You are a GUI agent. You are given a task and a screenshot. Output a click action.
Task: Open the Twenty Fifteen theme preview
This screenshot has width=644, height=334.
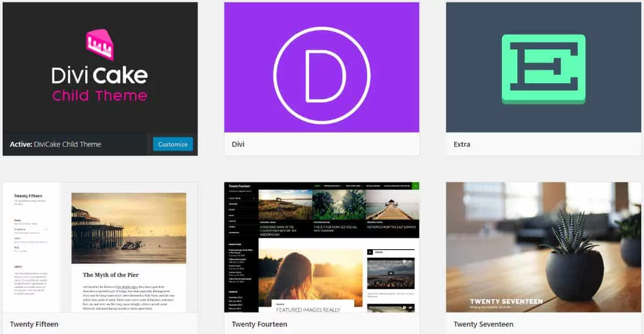pyautogui.click(x=100, y=248)
